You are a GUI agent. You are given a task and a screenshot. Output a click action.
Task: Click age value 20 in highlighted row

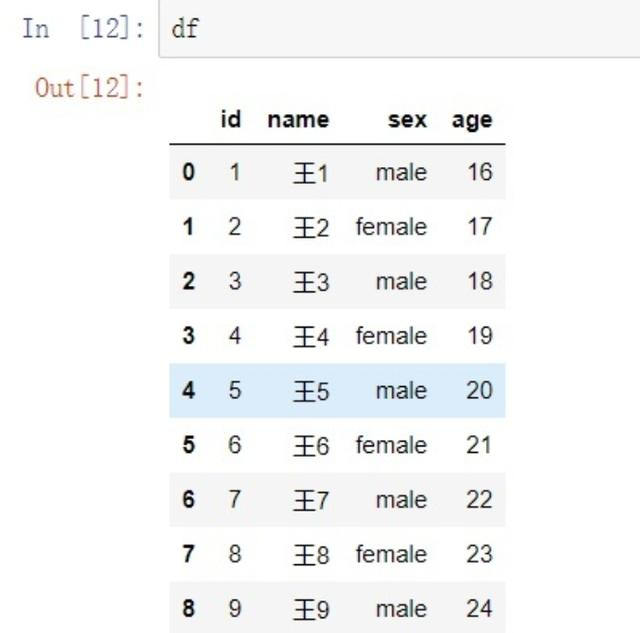(x=480, y=391)
